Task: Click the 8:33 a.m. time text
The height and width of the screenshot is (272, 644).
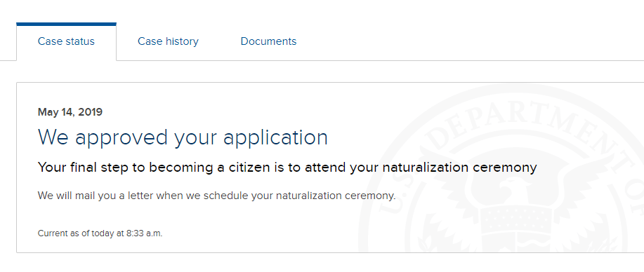Action: [x=144, y=234]
